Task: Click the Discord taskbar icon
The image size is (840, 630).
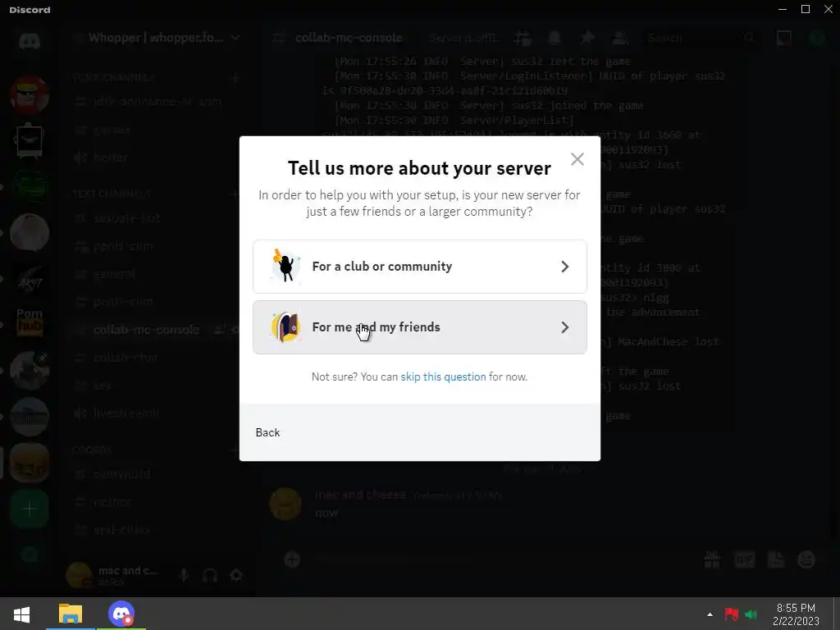Action: pyautogui.click(x=121, y=614)
